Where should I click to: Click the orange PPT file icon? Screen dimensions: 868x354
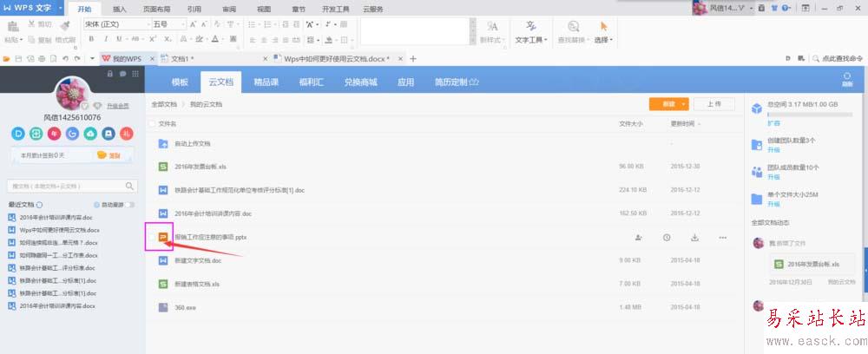pyautogui.click(x=163, y=237)
